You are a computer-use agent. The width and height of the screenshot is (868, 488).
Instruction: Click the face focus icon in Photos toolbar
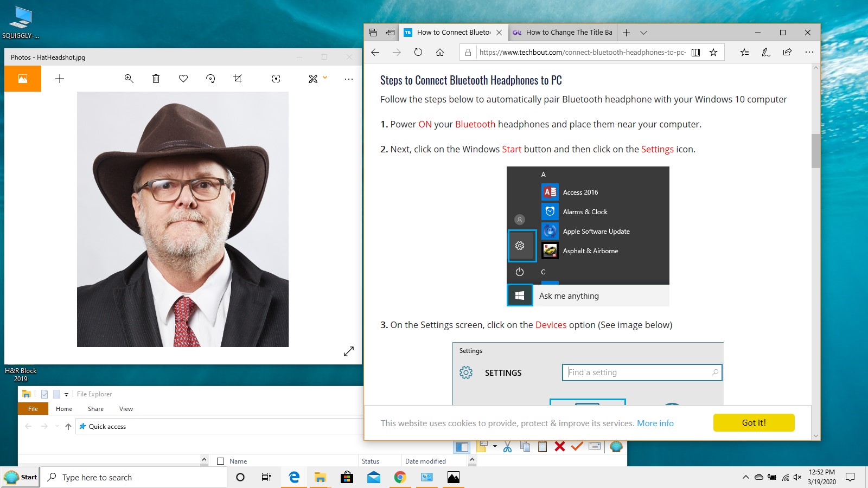(276, 79)
